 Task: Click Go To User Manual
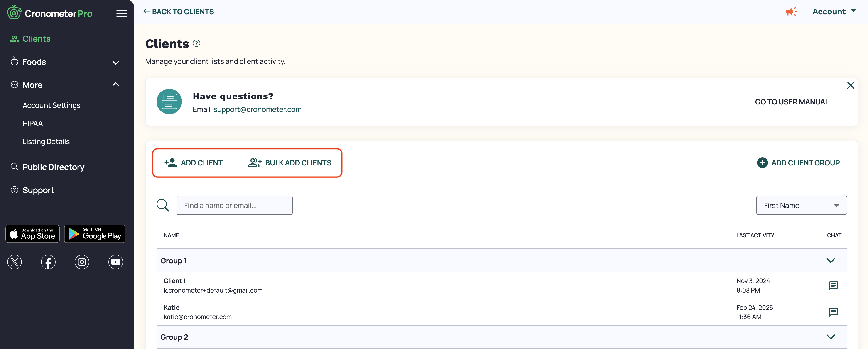792,102
